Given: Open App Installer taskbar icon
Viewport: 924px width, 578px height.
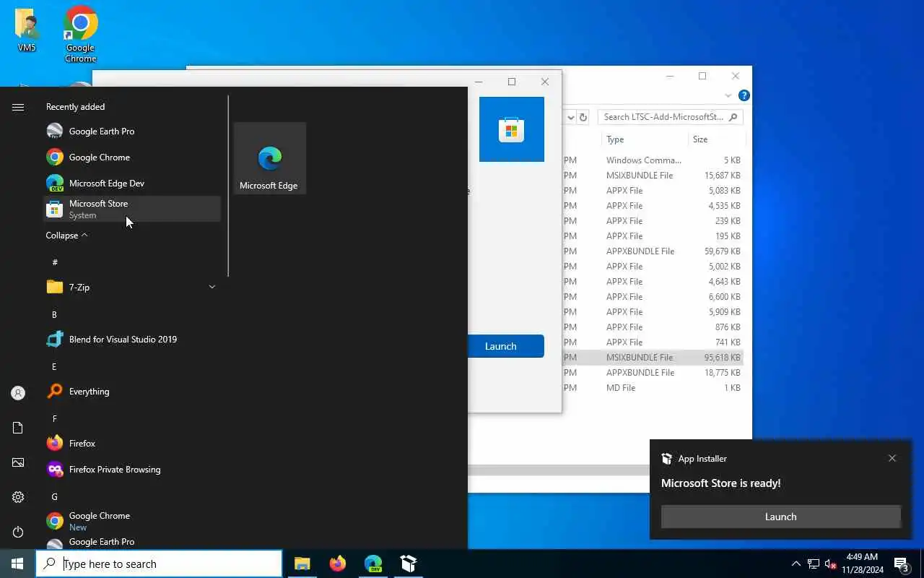Looking at the screenshot, I should (409, 564).
